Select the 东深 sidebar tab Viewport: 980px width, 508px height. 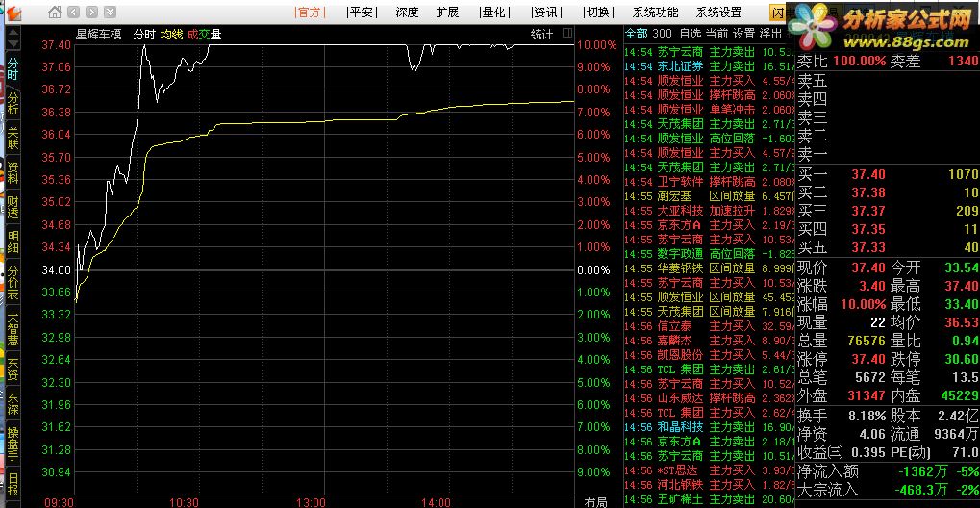tap(13, 405)
